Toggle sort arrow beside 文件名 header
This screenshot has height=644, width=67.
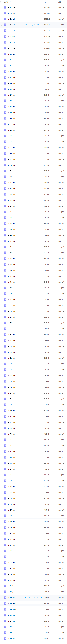coord(10,2)
